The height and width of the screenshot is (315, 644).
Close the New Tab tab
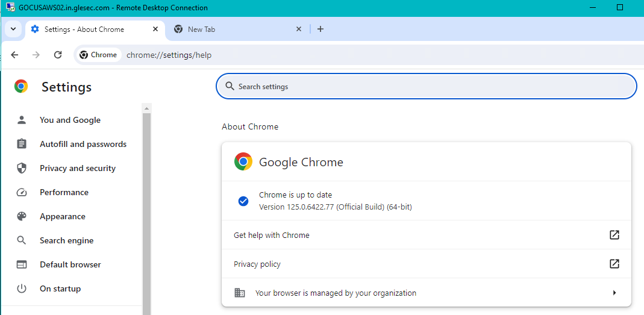click(299, 29)
